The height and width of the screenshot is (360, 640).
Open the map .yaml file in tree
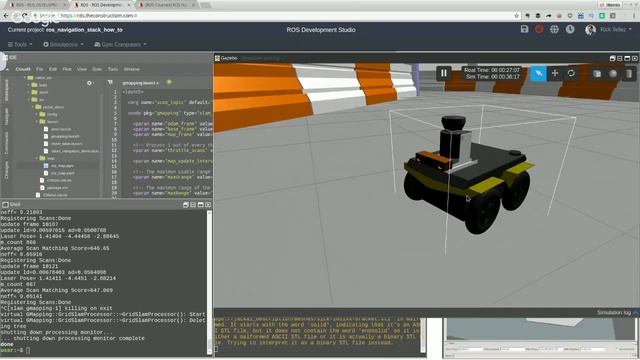click(x=62, y=173)
